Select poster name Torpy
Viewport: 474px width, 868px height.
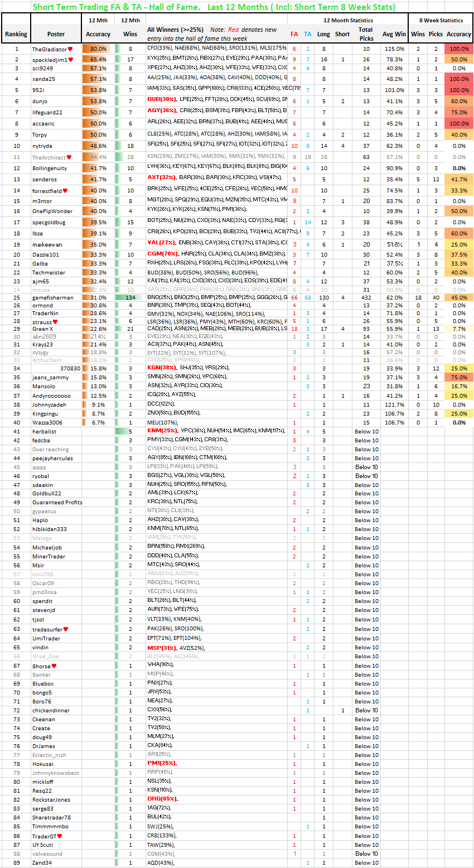[x=40, y=134]
